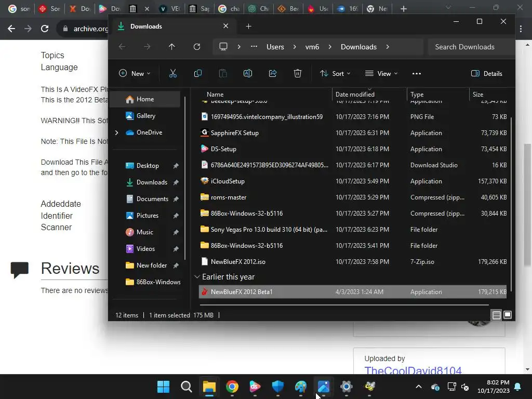Toggle the Details pane
The height and width of the screenshot is (399, 532).
click(486, 74)
